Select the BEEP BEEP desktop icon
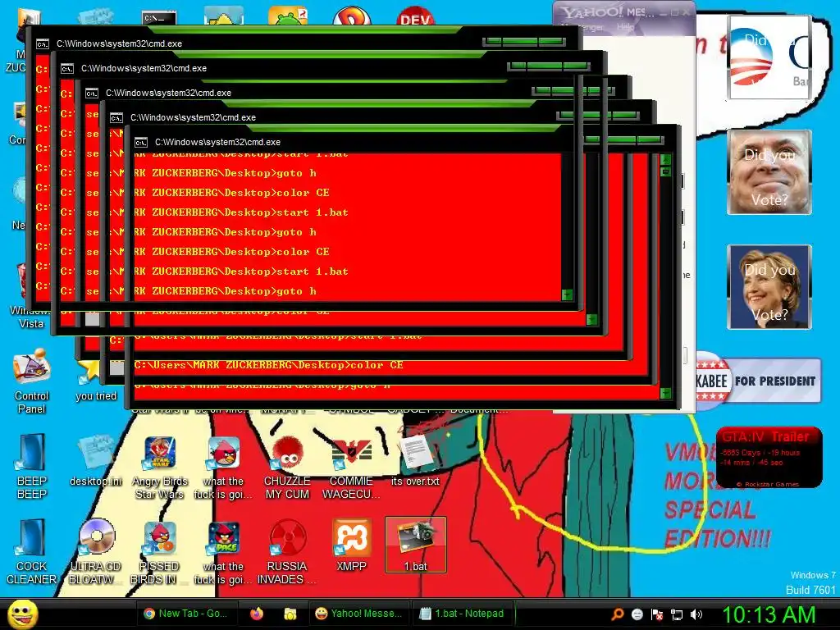 coord(32,466)
